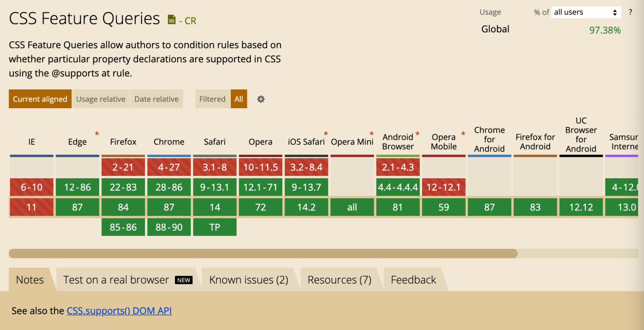Click the Current aligned view selector
Viewport: 644px width, 330px height.
click(40, 99)
